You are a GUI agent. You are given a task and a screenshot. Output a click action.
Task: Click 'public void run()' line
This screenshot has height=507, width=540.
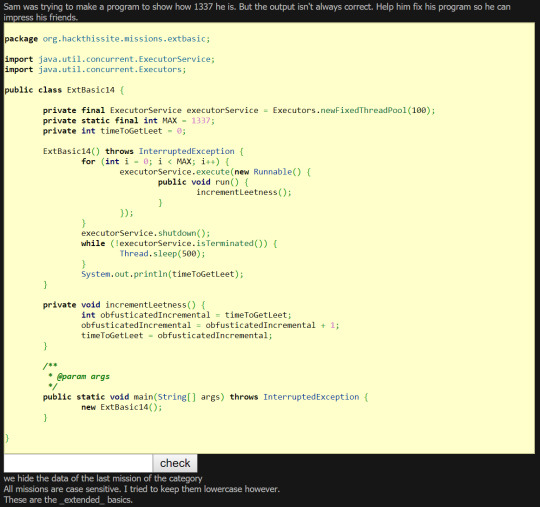203,182
